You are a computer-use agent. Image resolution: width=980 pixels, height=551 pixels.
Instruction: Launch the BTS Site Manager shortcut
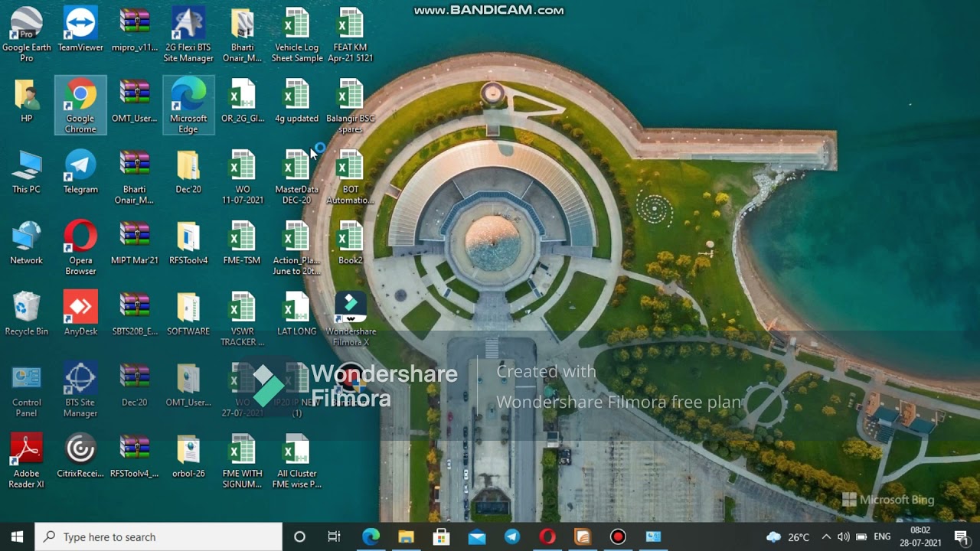point(80,390)
